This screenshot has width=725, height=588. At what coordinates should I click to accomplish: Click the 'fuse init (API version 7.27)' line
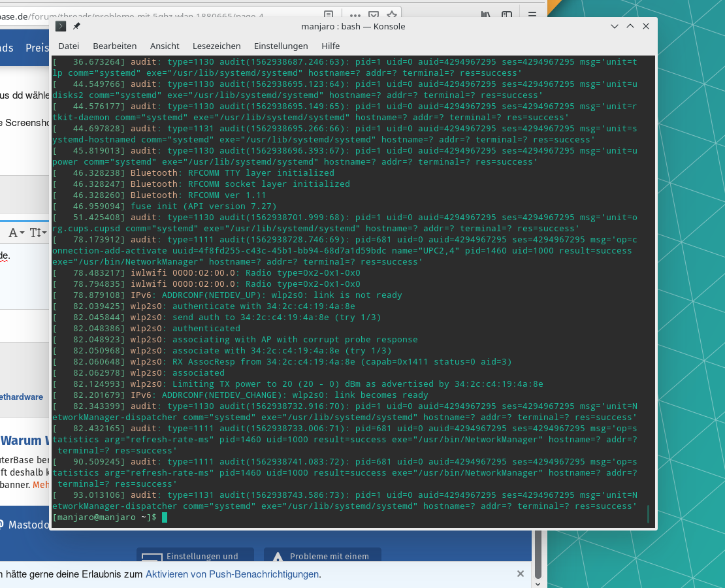tap(203, 206)
